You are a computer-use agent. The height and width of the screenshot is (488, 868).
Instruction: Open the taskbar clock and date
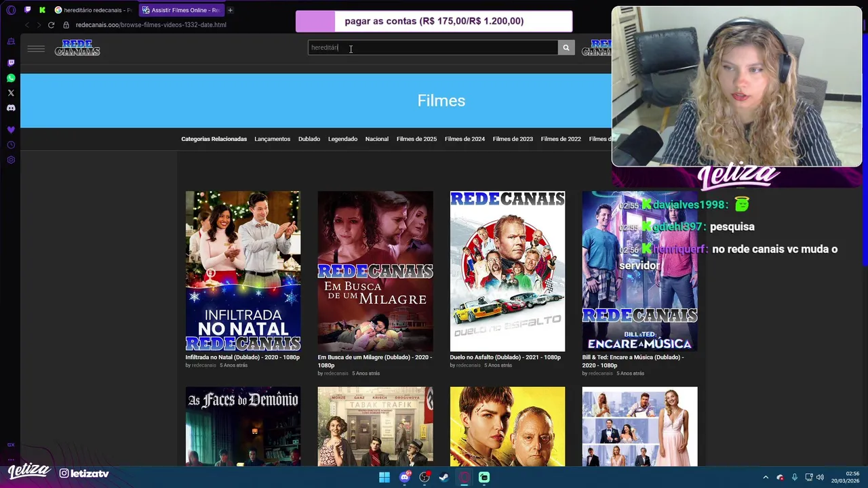pyautogui.click(x=846, y=477)
